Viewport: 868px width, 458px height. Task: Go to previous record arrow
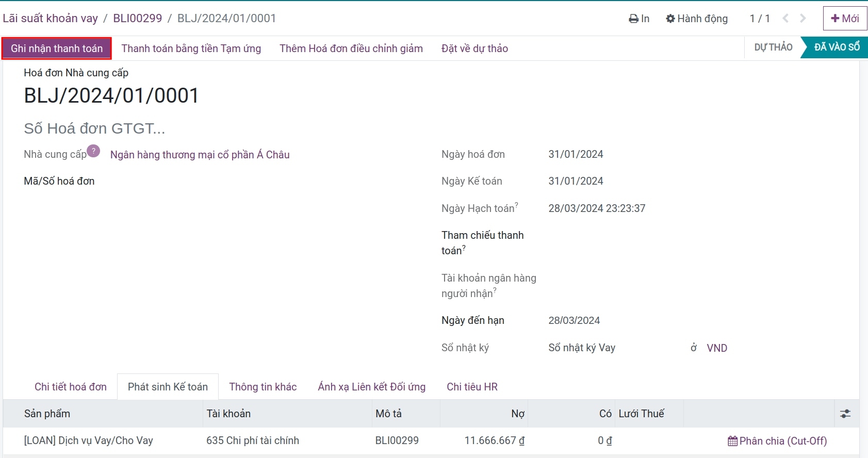(x=785, y=19)
